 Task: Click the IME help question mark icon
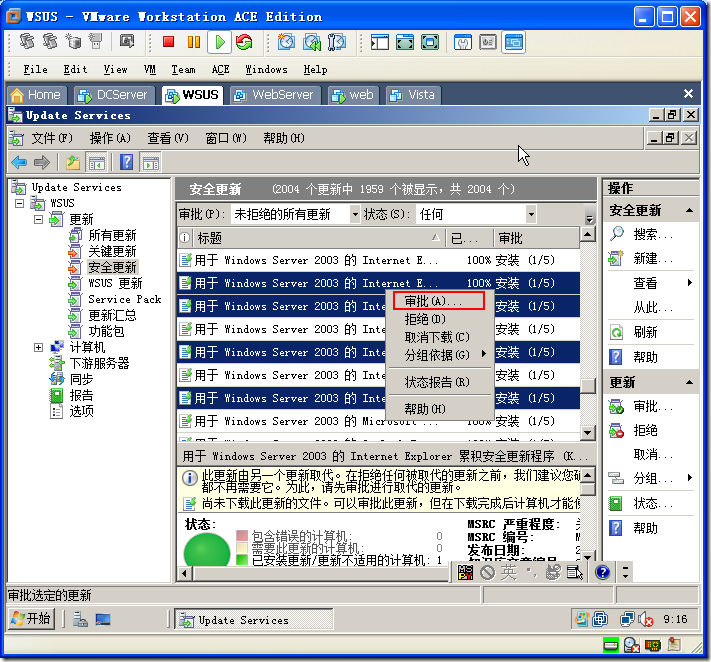click(603, 572)
